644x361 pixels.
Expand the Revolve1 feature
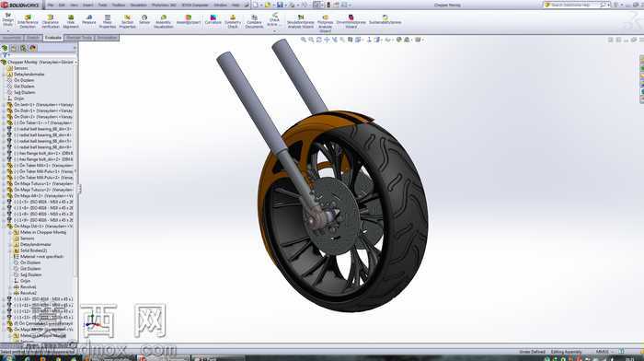[x=10, y=287]
